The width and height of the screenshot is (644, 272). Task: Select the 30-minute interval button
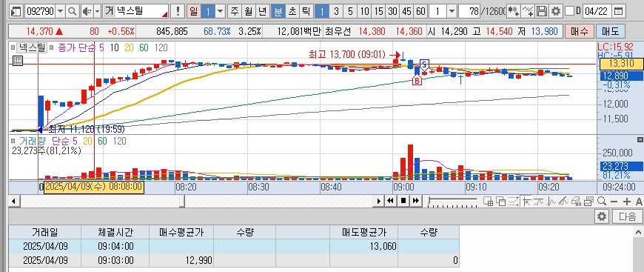(392, 11)
